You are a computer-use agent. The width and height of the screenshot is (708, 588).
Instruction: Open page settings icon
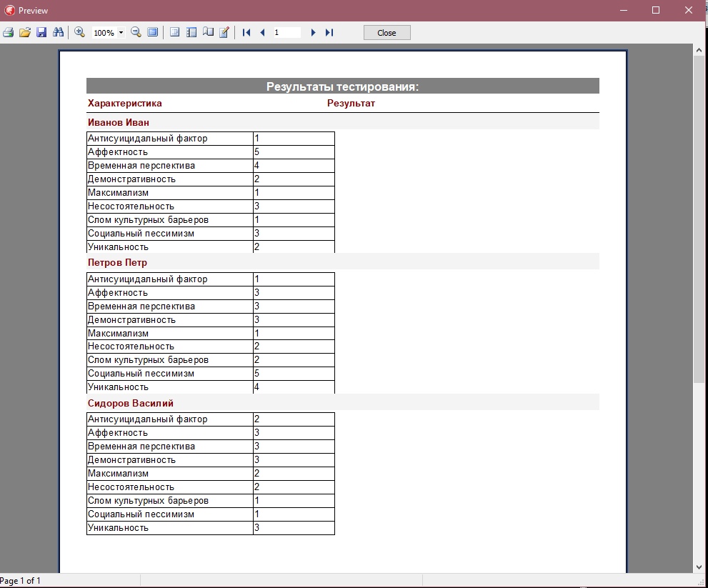point(208,33)
